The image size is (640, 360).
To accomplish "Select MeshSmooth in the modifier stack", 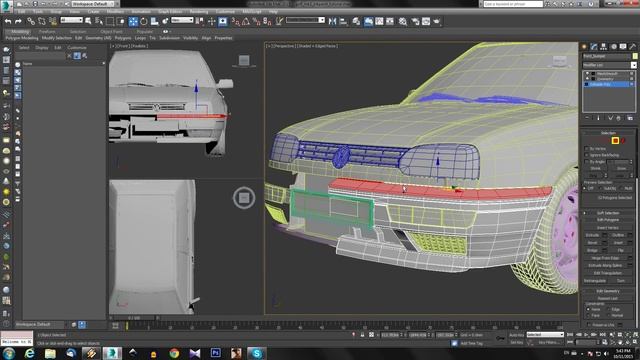I will click(x=607, y=73).
